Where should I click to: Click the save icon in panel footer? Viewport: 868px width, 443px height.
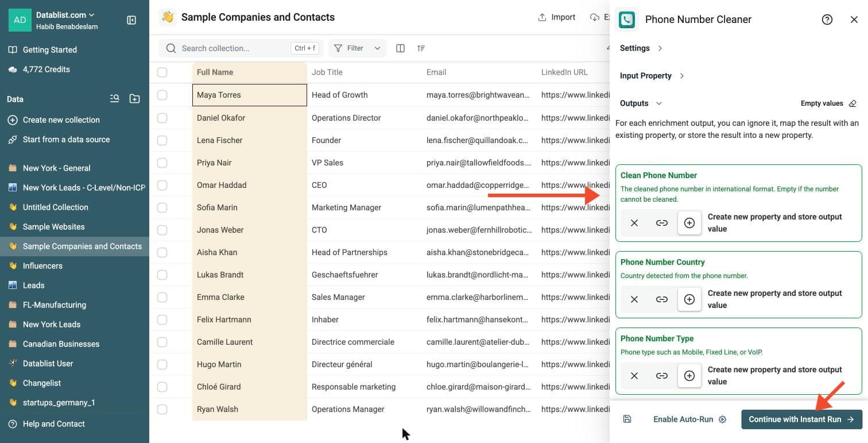627,419
